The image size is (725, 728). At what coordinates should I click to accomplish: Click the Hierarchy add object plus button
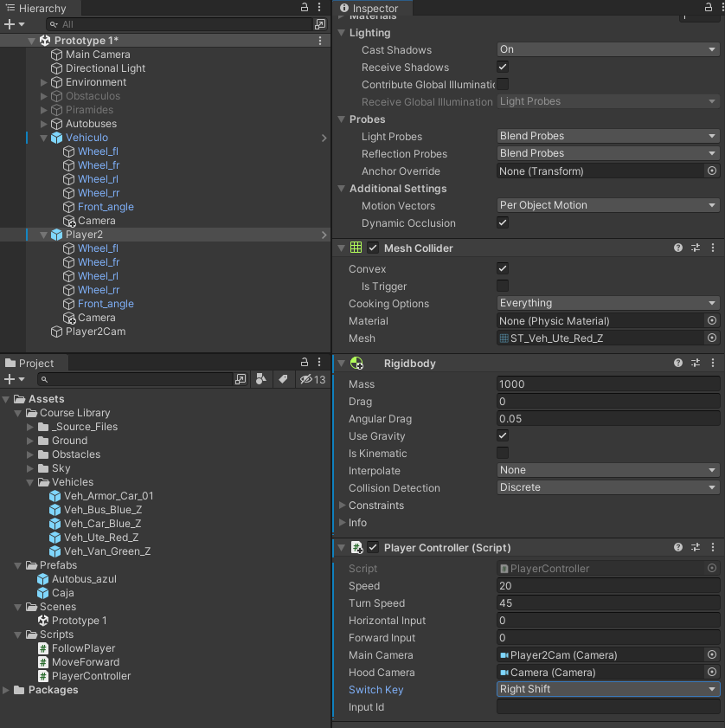[10, 24]
